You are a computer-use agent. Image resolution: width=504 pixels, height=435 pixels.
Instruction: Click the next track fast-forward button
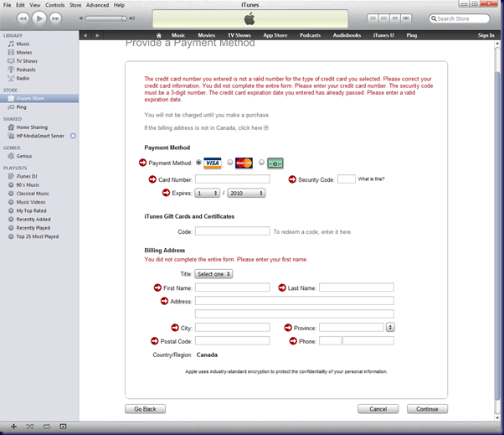55,18
